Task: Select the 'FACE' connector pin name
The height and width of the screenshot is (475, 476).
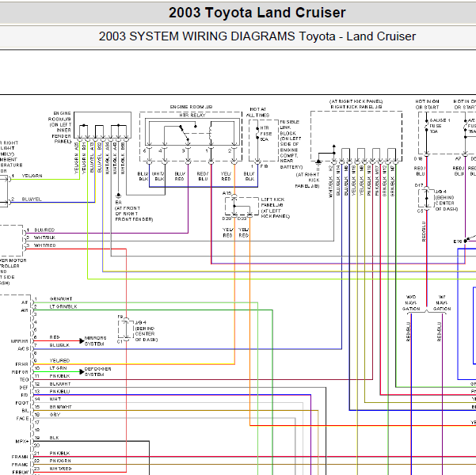Action: (x=22, y=418)
